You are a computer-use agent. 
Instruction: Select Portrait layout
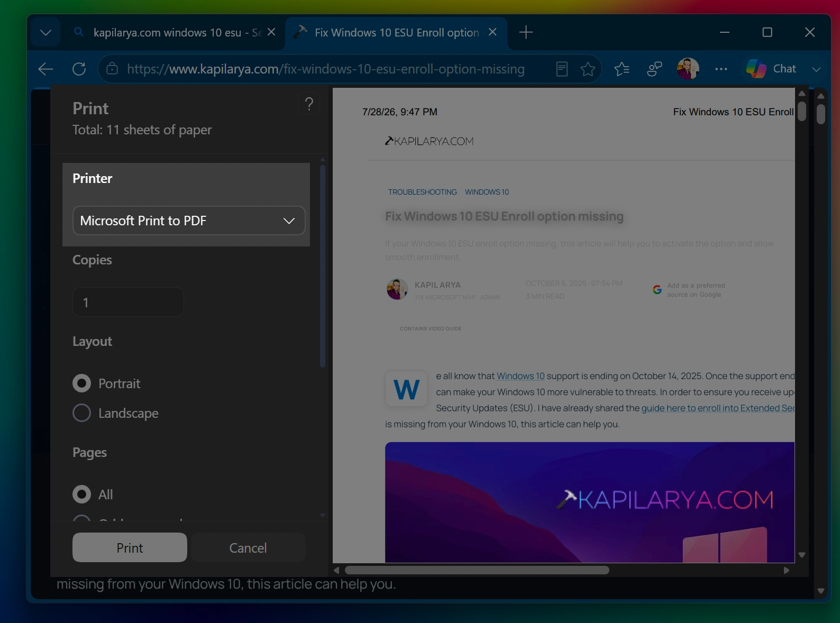pos(81,383)
